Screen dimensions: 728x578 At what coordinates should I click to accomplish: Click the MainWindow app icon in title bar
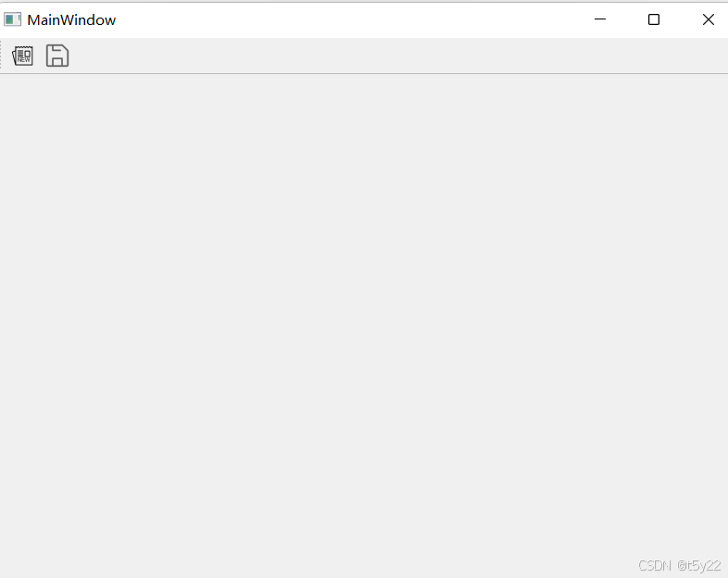[13, 19]
